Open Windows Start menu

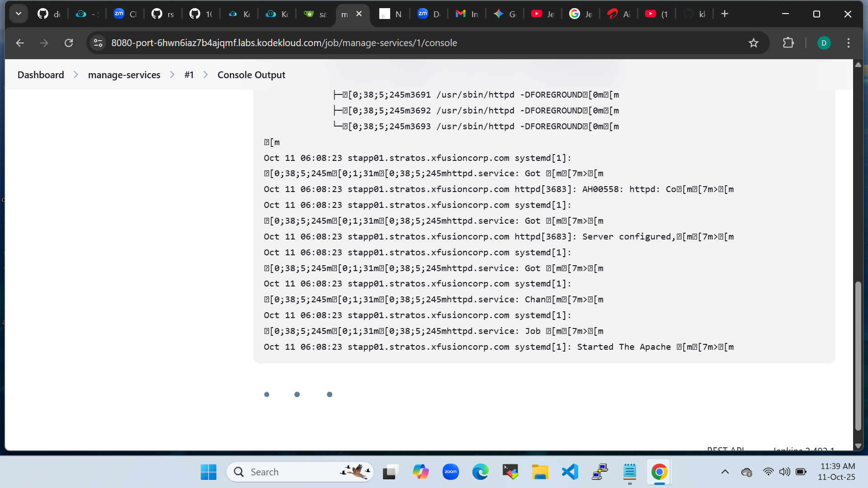[208, 472]
